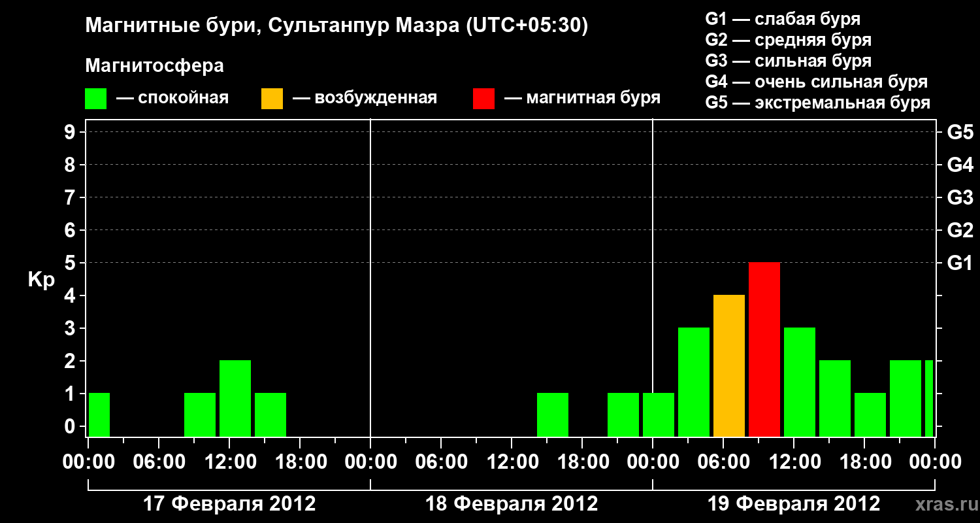Click the red 'магнитная буря' legend swatch
Image resolution: width=980 pixels, height=523 pixels.
483,99
